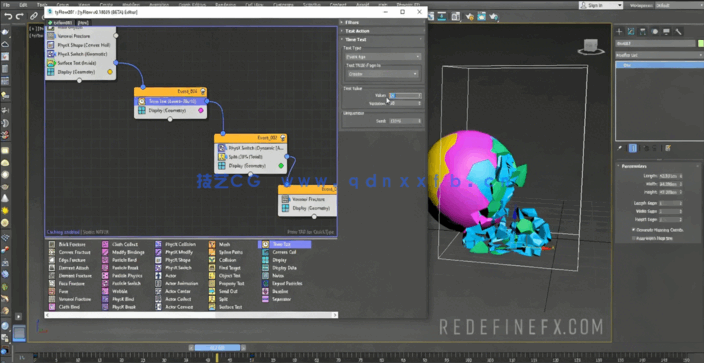Open the Create tab plus icon
704x363 pixels.
coord(619,31)
